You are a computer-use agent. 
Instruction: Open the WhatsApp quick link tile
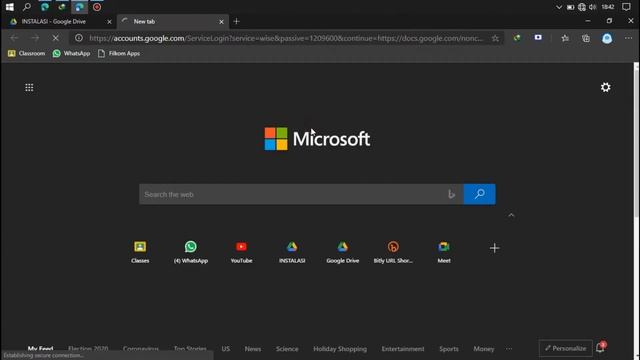tap(191, 252)
